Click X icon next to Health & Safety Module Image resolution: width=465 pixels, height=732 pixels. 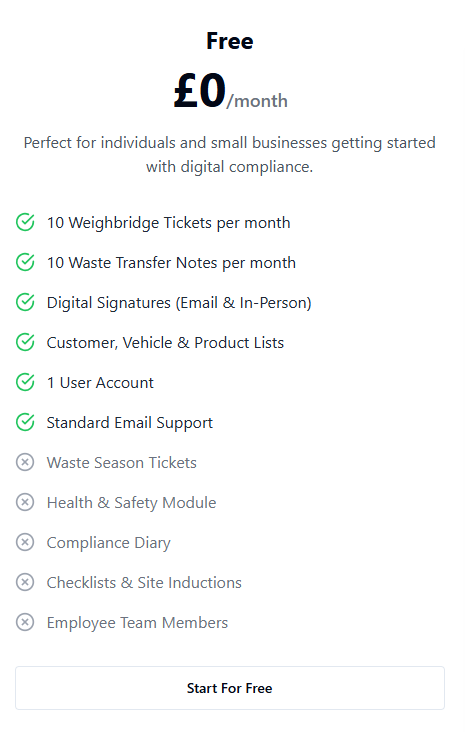pos(25,502)
